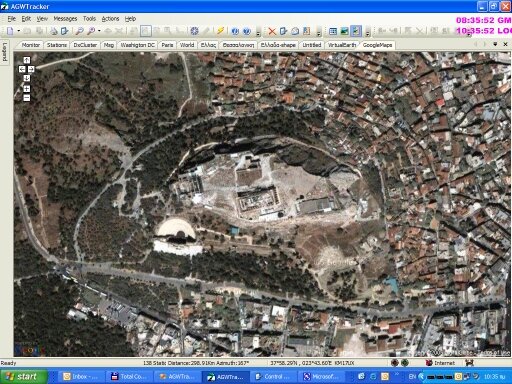Open the dropdown arrow next to second magnifier
512x384 pixels.
(99, 31)
